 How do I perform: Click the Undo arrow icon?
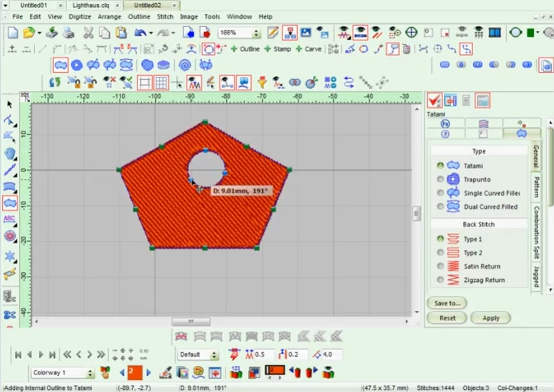(141, 33)
